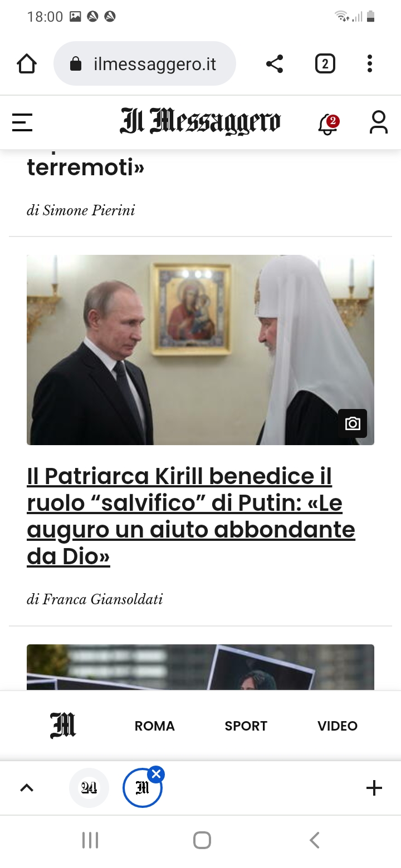Tap the M home icon in bottom bar
This screenshot has width=401, height=868.
tap(63, 726)
